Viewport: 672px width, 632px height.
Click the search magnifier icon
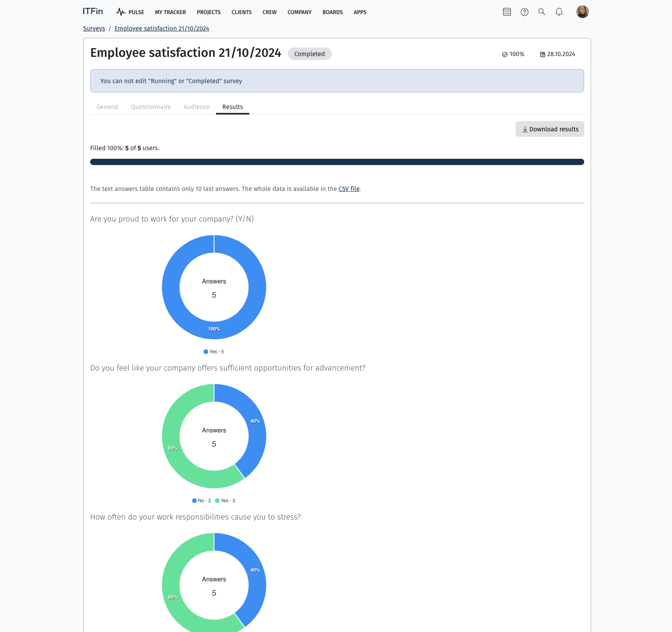pyautogui.click(x=542, y=12)
